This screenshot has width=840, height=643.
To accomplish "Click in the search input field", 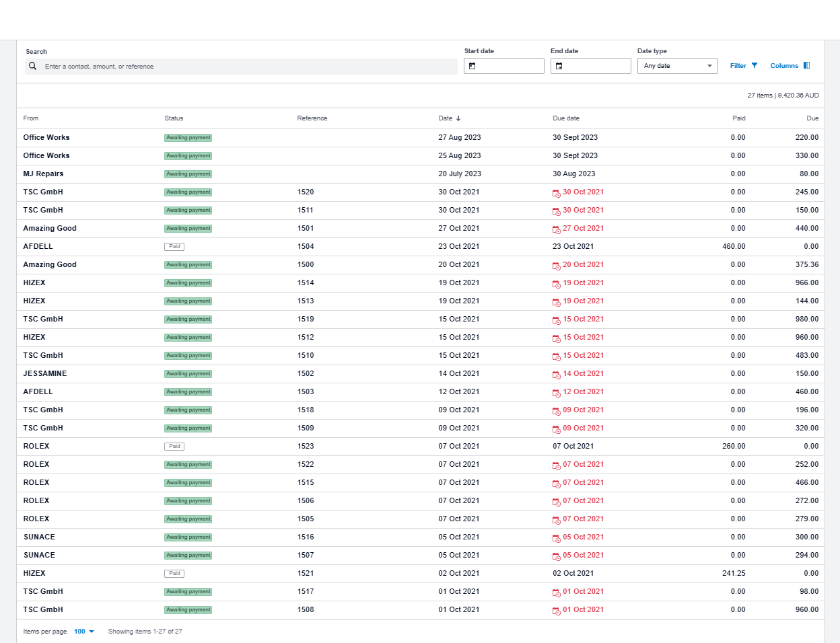I will coord(249,67).
